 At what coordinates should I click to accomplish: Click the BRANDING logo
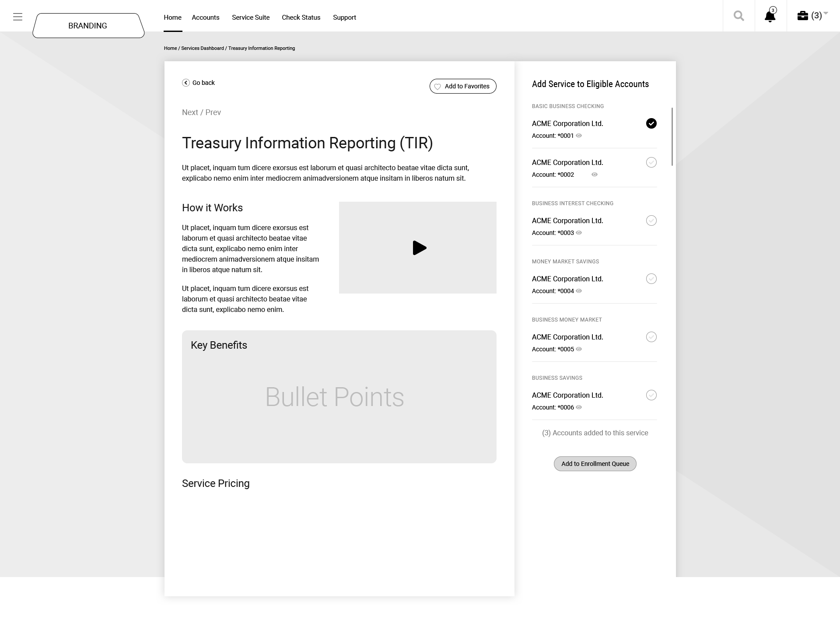tap(88, 25)
